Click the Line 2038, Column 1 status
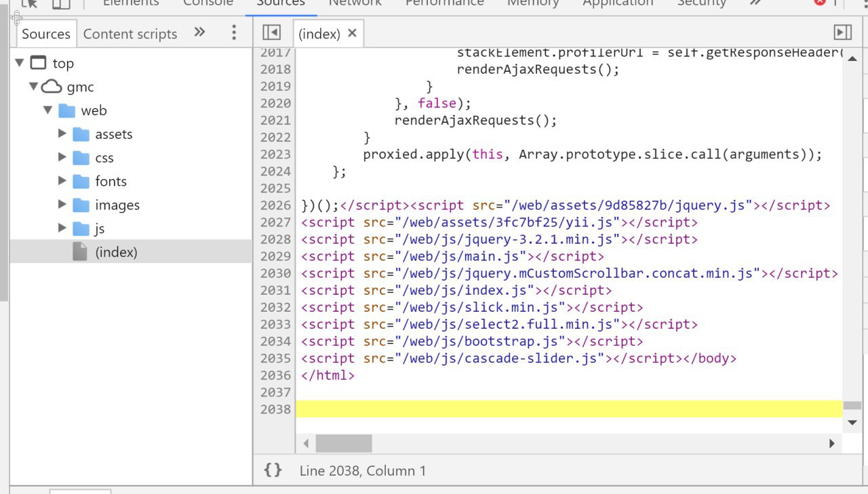This screenshot has height=494, width=868. pos(363,470)
